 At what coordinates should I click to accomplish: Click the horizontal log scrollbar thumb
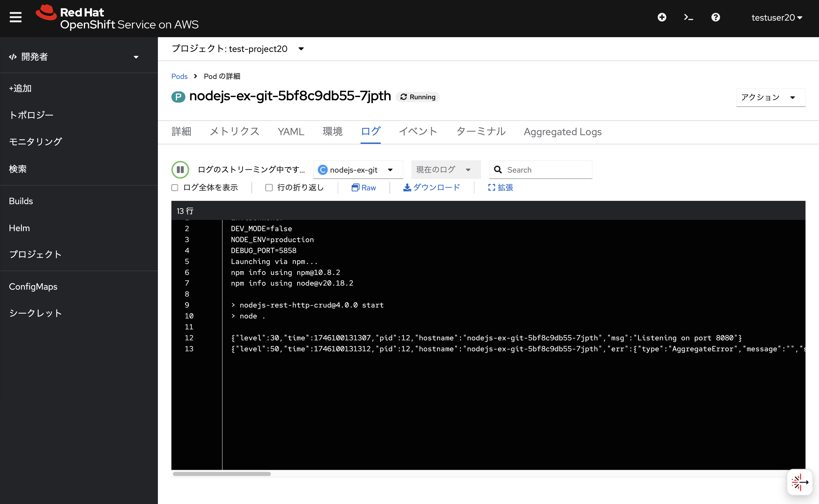[x=222, y=474]
